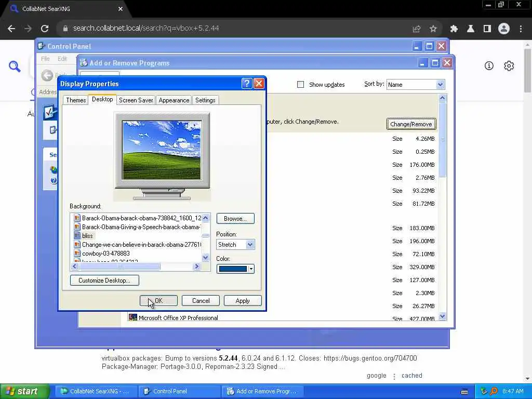Close the CollabNet SearXNG browser tab
Screen dimensions: 532x399
point(121,9)
